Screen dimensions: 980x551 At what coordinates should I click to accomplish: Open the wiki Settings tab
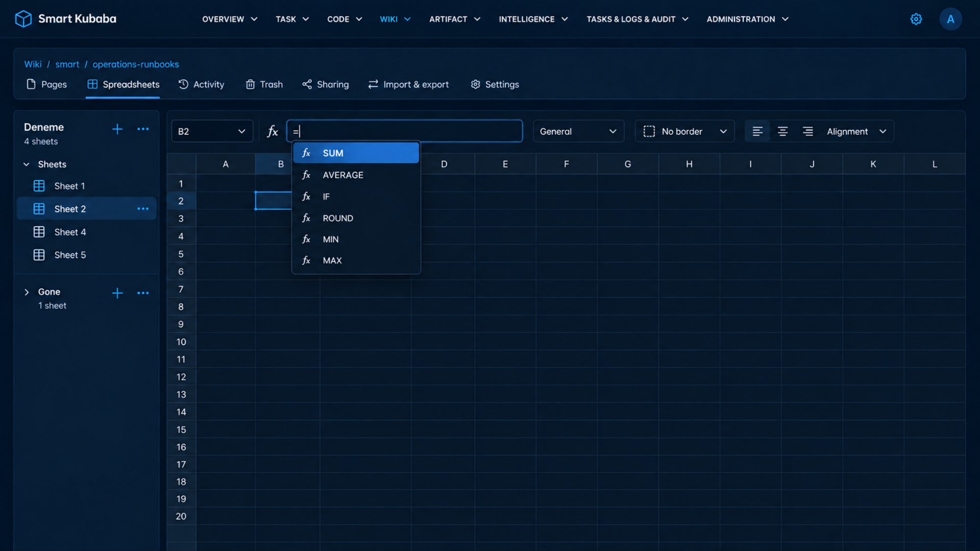(x=495, y=84)
